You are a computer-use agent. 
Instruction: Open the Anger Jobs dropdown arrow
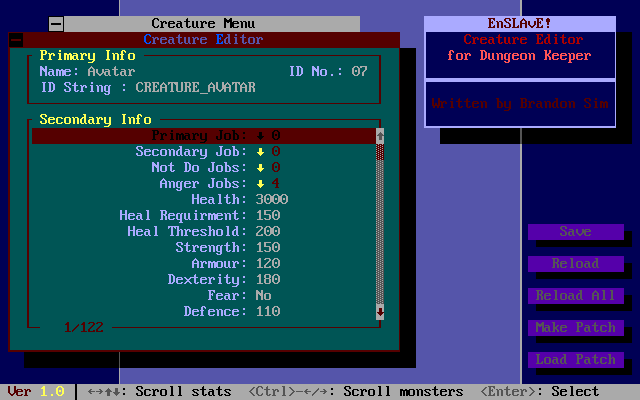260,184
